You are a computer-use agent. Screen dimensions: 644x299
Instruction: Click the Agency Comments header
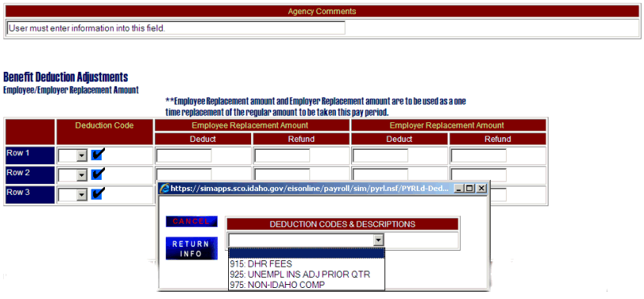(x=322, y=12)
